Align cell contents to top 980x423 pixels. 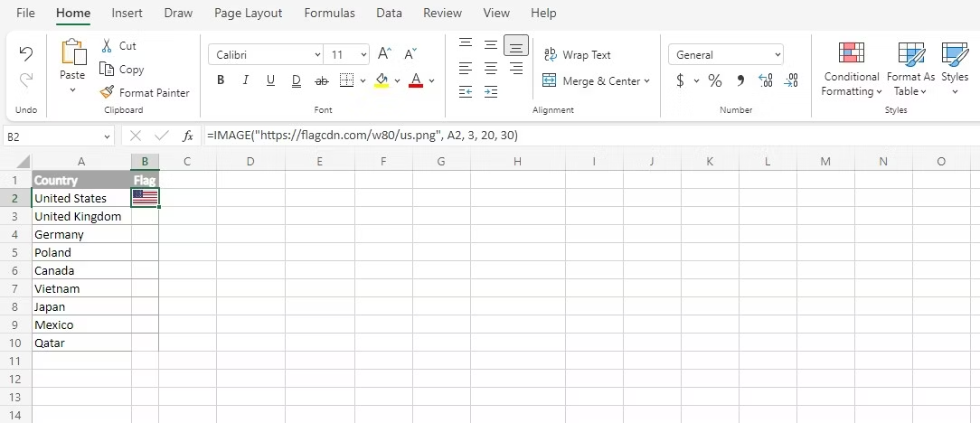pos(466,43)
